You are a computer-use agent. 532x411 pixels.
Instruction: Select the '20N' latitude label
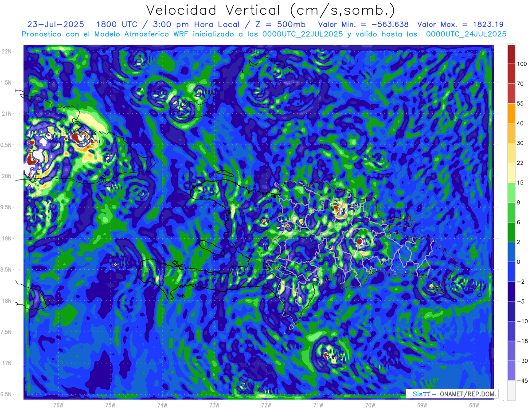tap(7, 176)
